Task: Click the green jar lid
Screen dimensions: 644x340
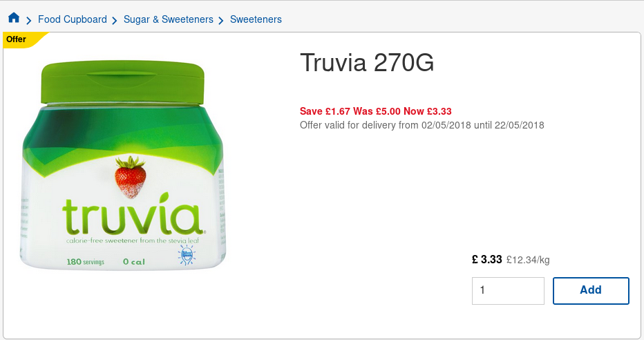Action: pyautogui.click(x=122, y=82)
